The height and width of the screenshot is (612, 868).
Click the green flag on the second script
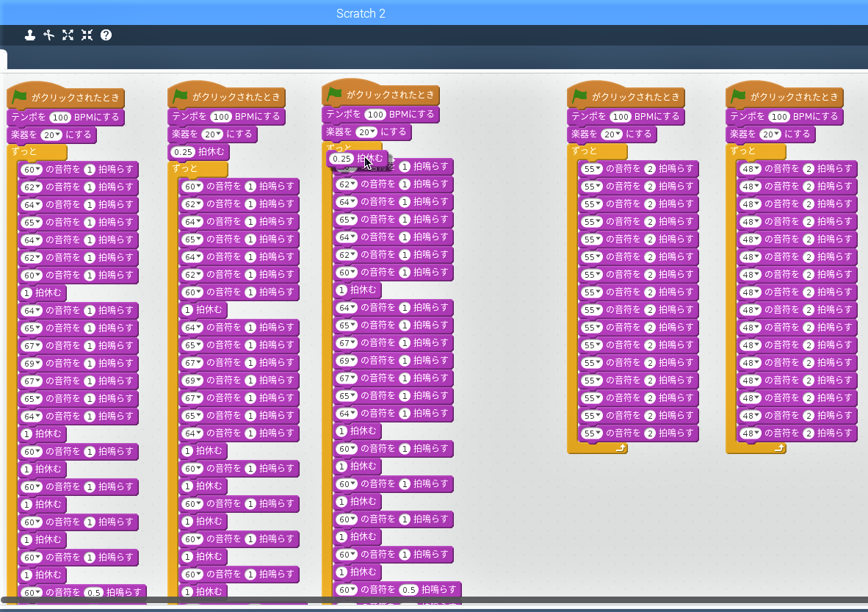tap(181, 97)
